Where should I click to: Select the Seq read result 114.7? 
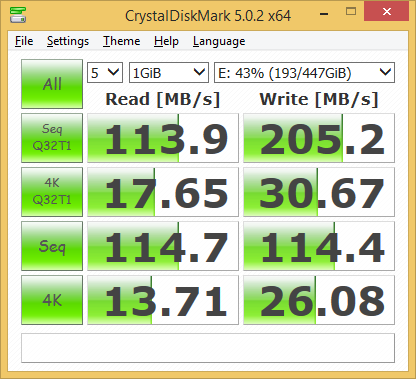coord(163,246)
